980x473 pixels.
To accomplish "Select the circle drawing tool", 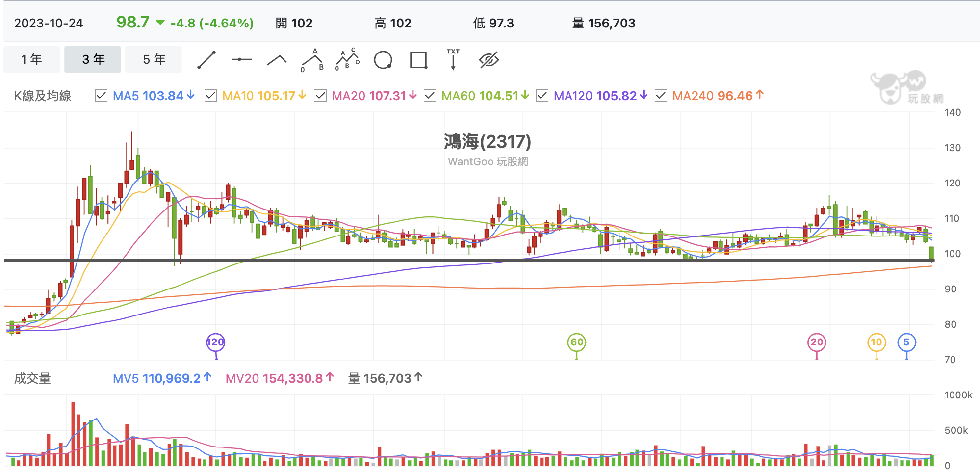I will click(383, 60).
